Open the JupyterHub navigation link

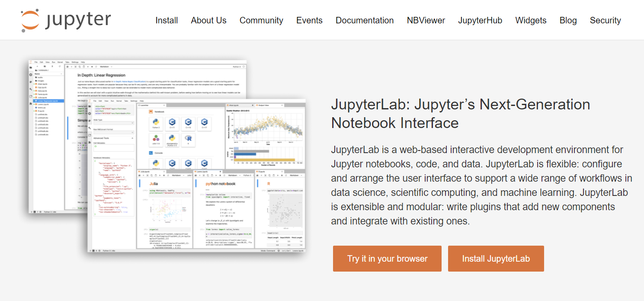(x=480, y=20)
